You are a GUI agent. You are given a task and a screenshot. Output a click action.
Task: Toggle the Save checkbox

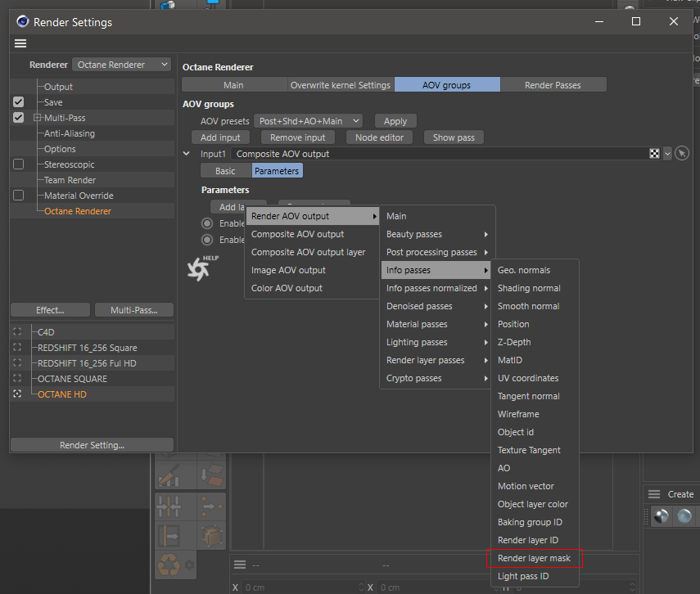coord(18,101)
